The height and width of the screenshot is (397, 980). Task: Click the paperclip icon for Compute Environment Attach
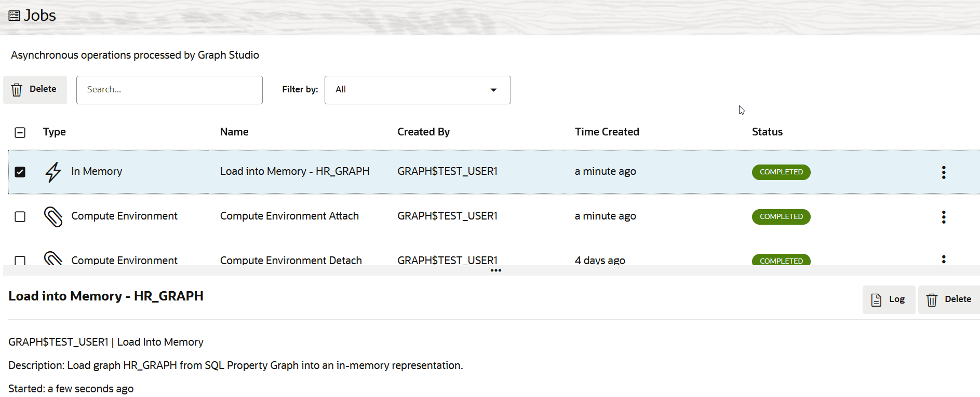pyautogui.click(x=53, y=216)
